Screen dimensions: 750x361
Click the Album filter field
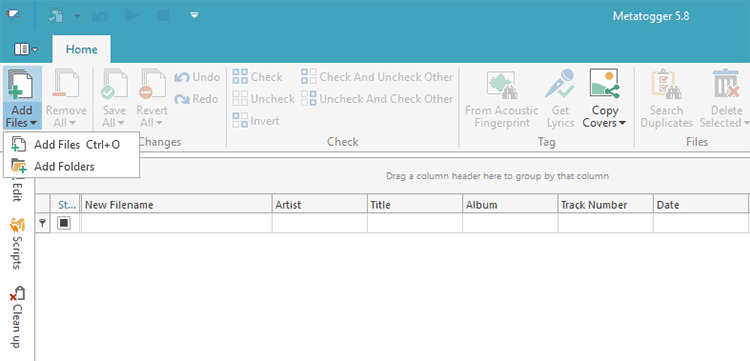[x=510, y=223]
